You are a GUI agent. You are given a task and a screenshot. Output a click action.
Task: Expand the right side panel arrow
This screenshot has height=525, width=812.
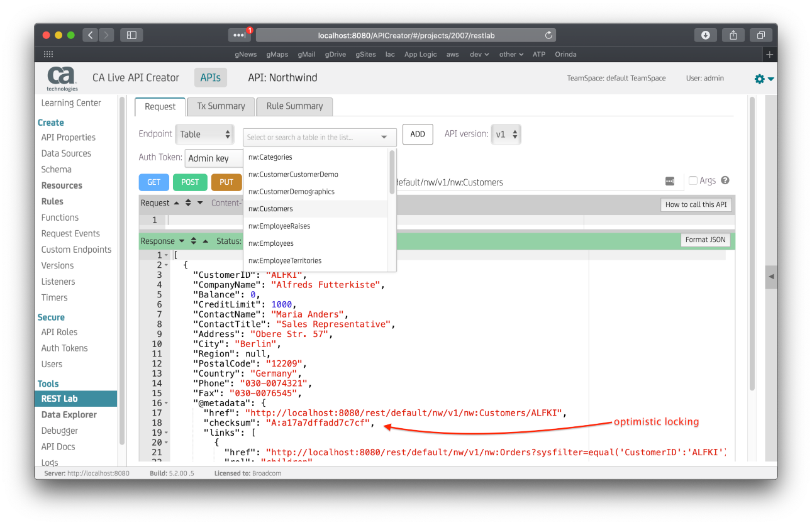click(x=771, y=277)
